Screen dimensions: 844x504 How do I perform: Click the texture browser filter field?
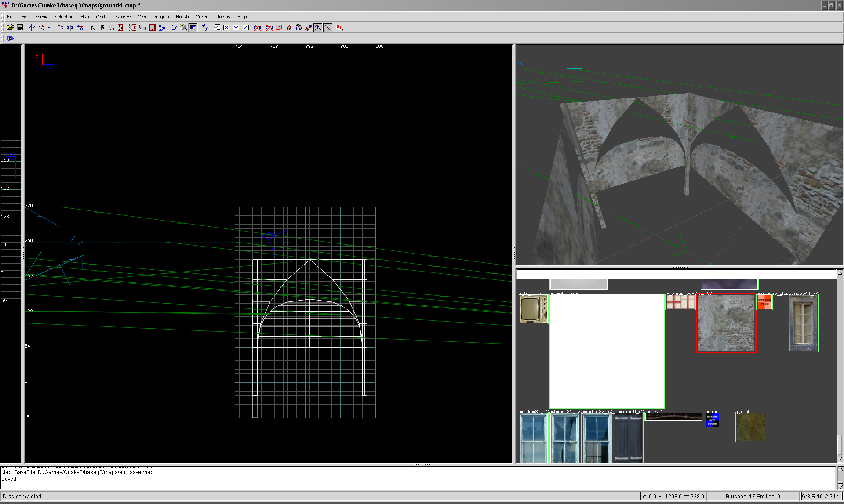coord(676,275)
